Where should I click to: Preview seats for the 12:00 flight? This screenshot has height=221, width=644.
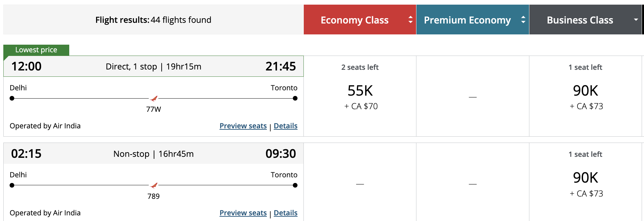(243, 126)
